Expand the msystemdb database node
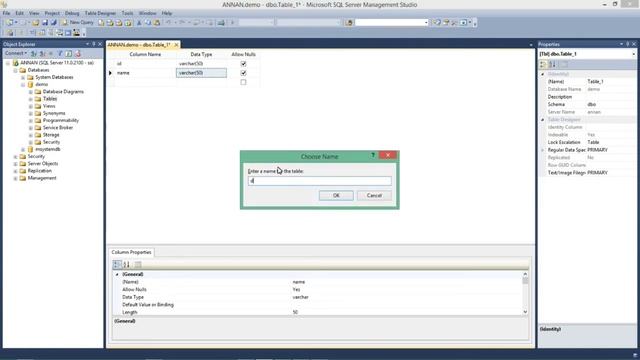This screenshot has height=360, width=640. (x=23, y=149)
